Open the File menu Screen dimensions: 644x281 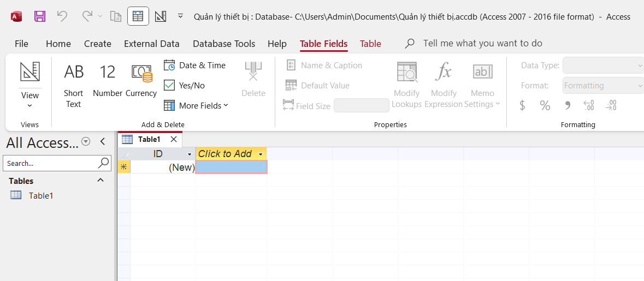click(x=21, y=44)
